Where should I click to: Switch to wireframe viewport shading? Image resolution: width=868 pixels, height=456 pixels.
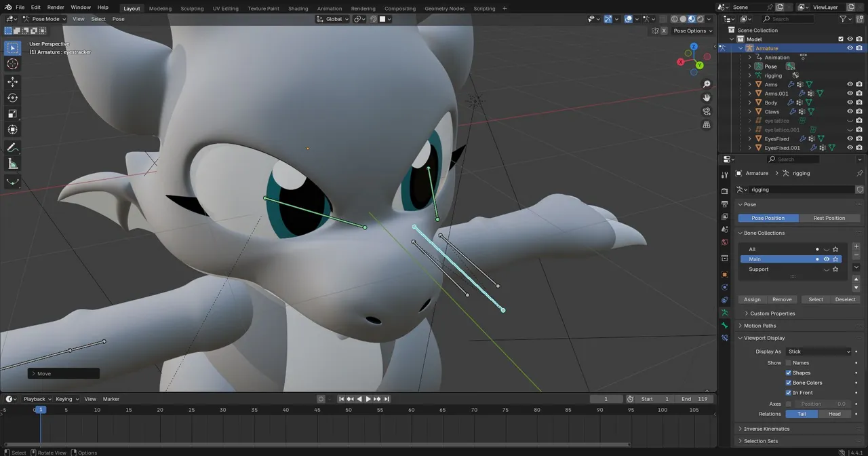pyautogui.click(x=674, y=19)
